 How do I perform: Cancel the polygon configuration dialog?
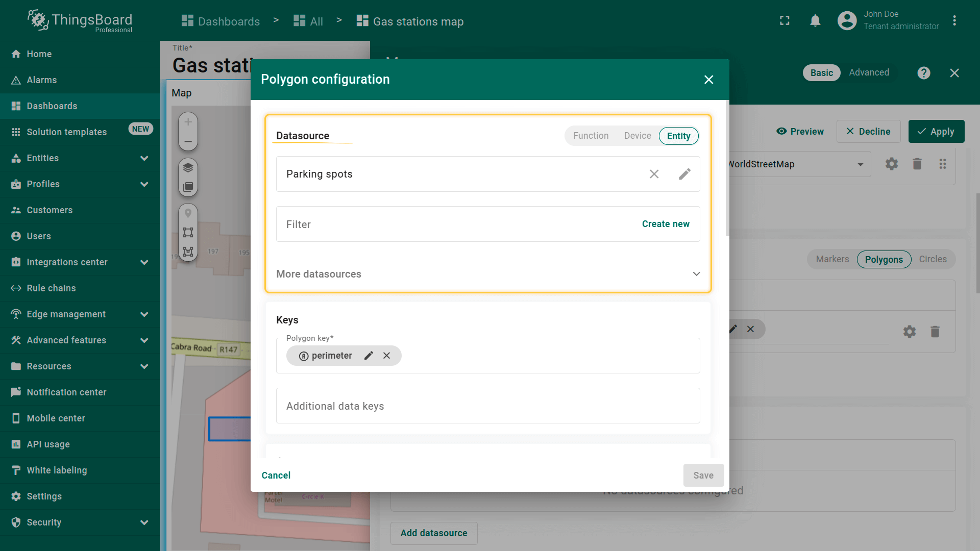click(x=276, y=475)
